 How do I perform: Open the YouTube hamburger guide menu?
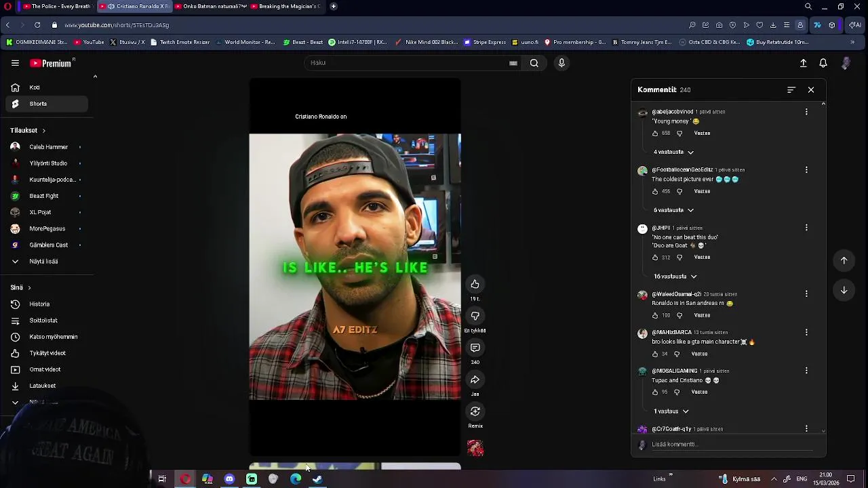[15, 63]
